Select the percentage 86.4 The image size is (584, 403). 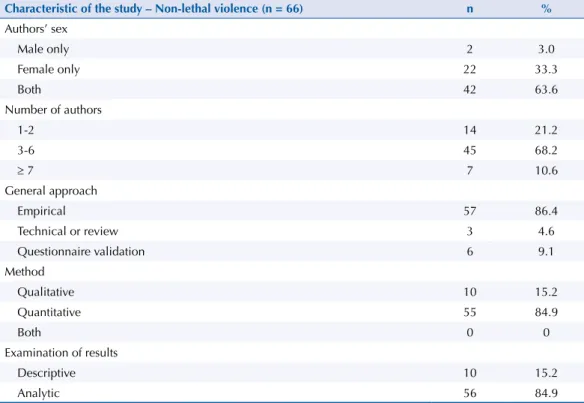pos(546,211)
